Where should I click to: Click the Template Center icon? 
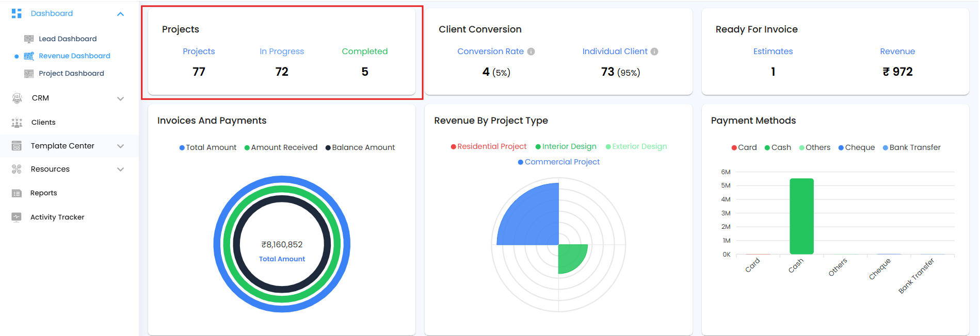click(x=17, y=146)
